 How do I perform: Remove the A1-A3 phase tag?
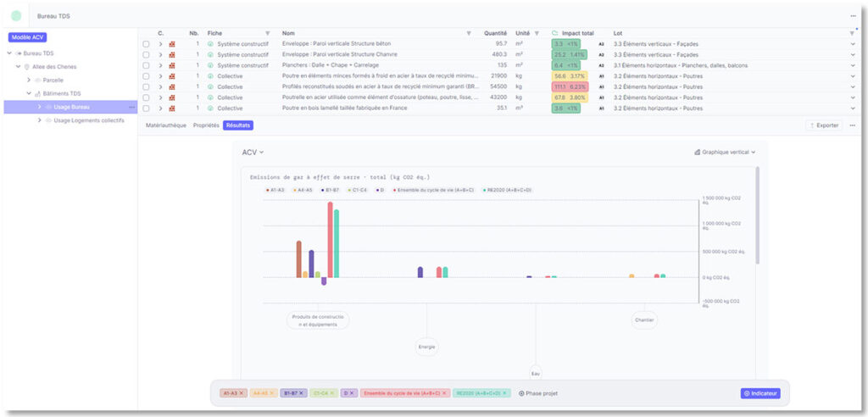coord(242,393)
